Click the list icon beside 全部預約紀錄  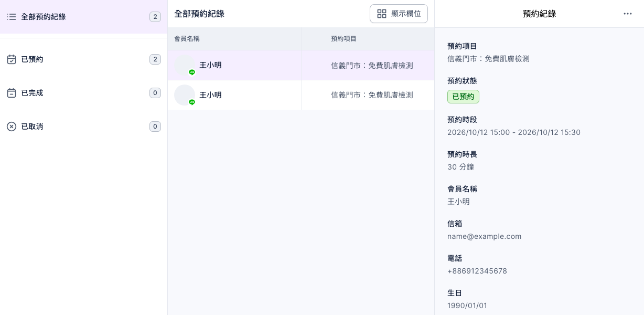pyautogui.click(x=12, y=17)
